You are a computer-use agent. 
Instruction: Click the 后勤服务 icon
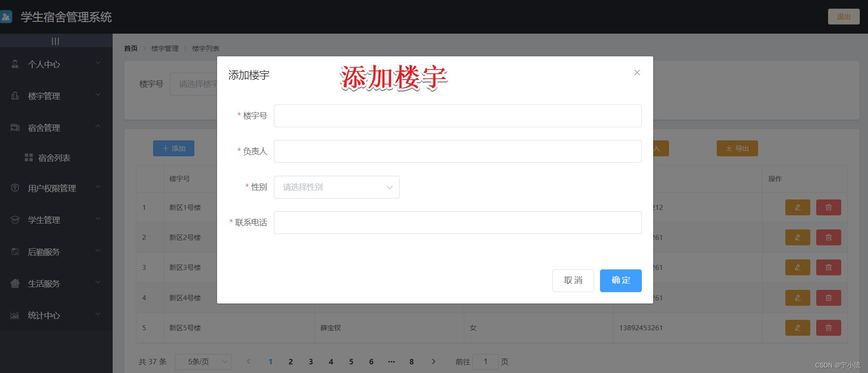coord(15,252)
